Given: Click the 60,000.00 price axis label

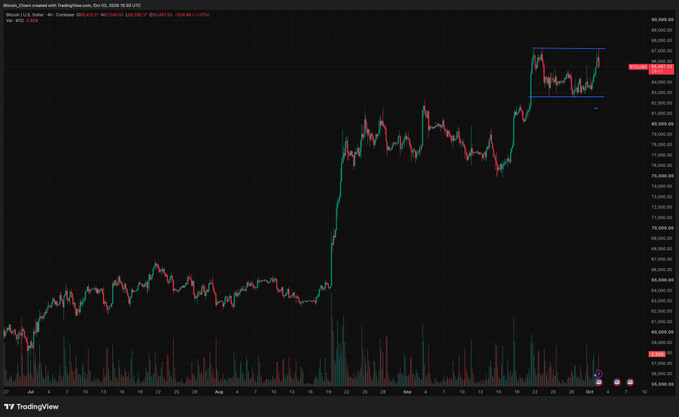Looking at the screenshot, I should 662,332.
